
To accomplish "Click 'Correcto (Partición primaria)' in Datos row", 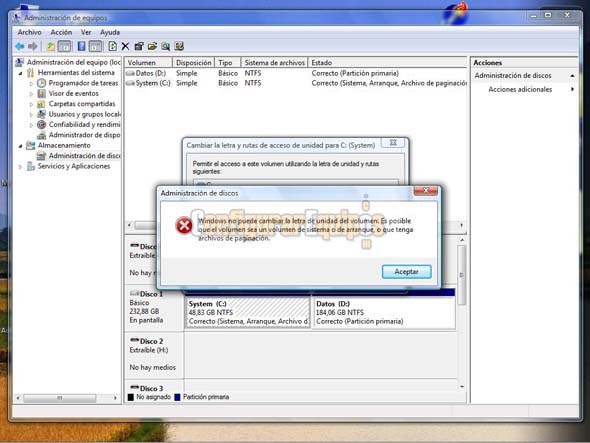I will [355, 73].
